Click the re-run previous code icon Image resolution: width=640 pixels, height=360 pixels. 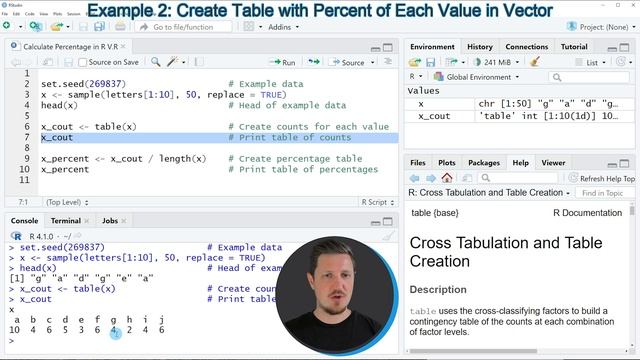[313, 62]
